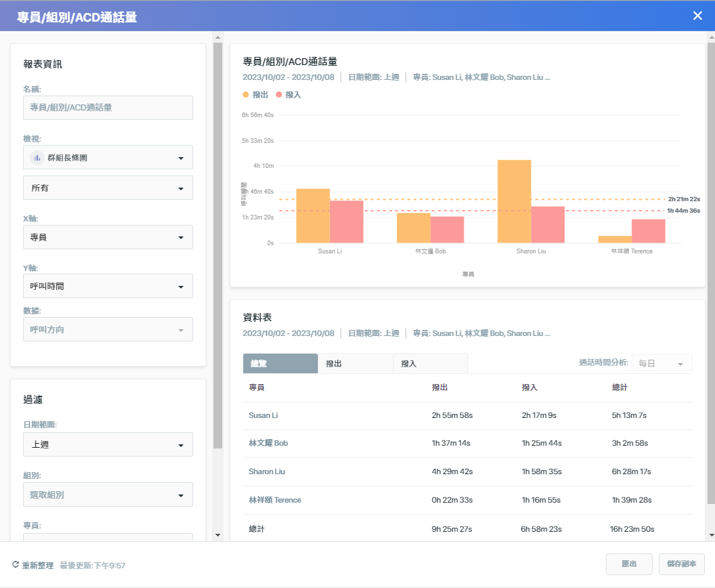Click the 重新整理 link

[x=38, y=565]
